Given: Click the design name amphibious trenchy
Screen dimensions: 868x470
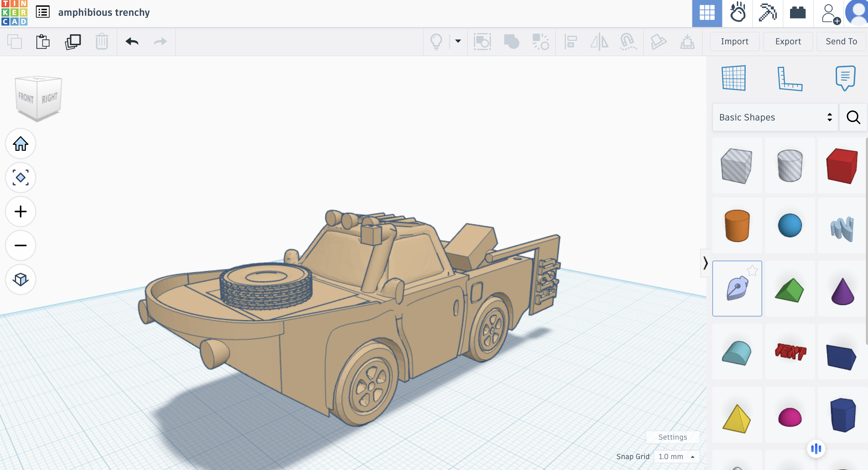Looking at the screenshot, I should click(104, 12).
